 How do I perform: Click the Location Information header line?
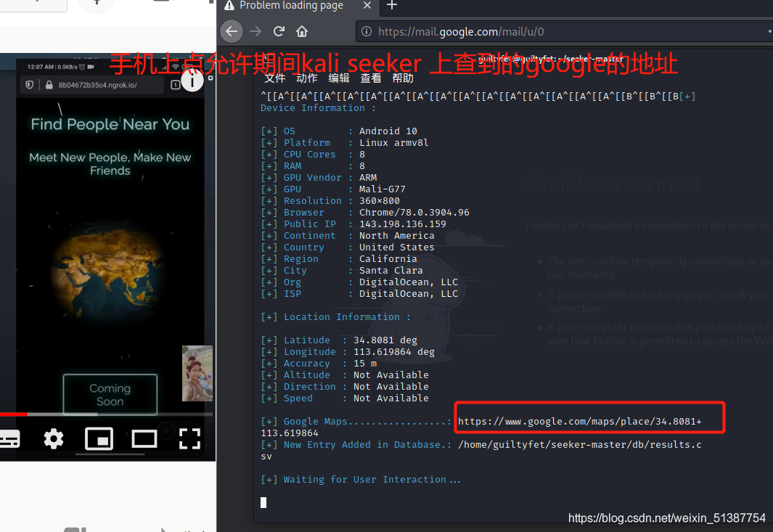pyautogui.click(x=336, y=317)
